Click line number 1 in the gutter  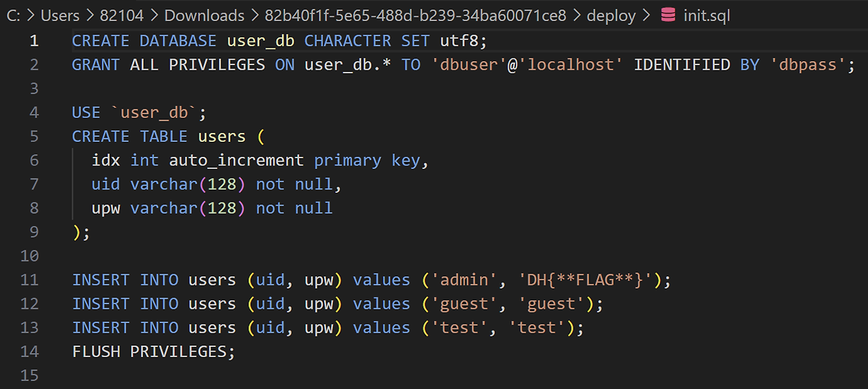tap(35, 41)
